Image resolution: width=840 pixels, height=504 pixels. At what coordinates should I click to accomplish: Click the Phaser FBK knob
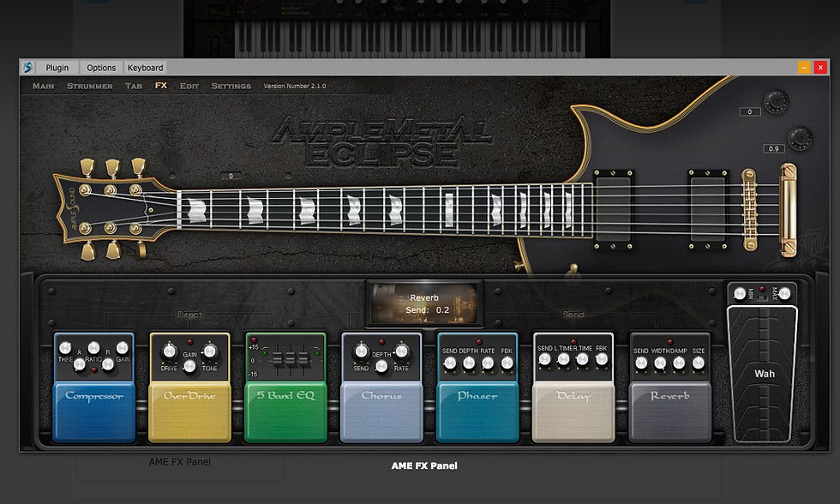[x=507, y=363]
